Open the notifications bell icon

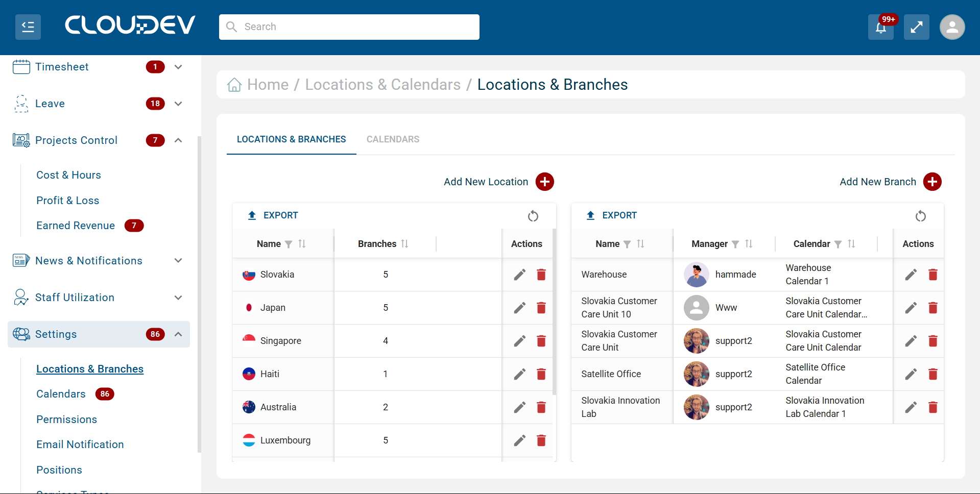tap(881, 27)
